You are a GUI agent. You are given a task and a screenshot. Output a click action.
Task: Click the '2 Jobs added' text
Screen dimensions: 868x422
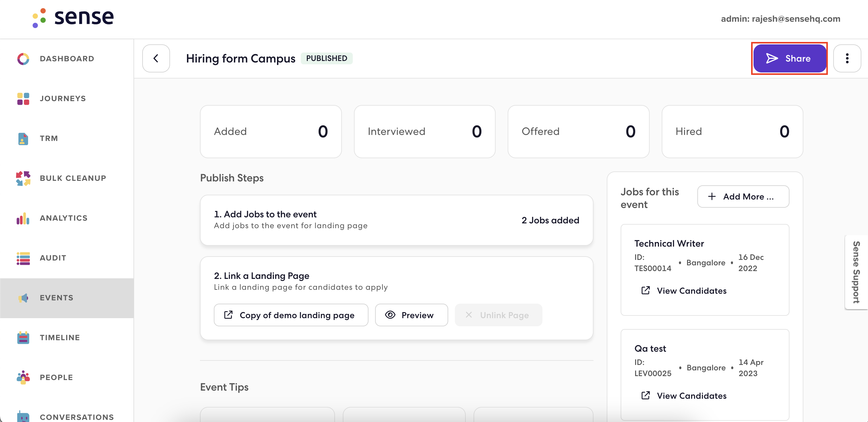pos(551,220)
